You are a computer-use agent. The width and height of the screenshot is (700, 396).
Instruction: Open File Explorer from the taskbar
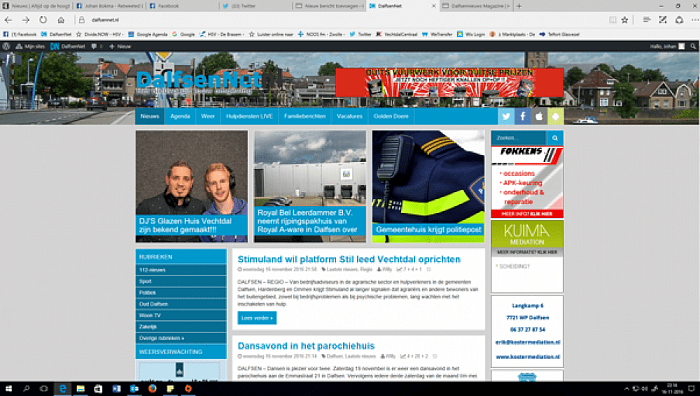coord(80,388)
